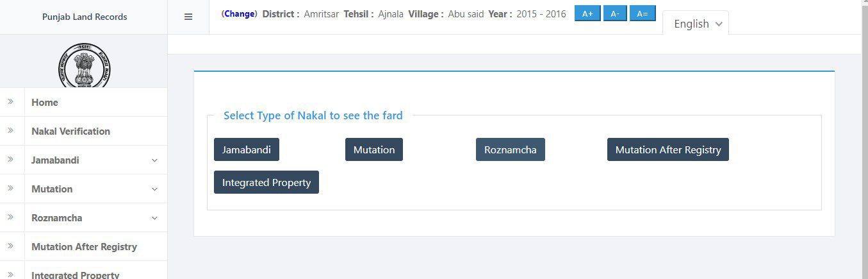Expand the Roznamcha sidebar submenu chevron
Screen dimensions: 868x279
154,218
